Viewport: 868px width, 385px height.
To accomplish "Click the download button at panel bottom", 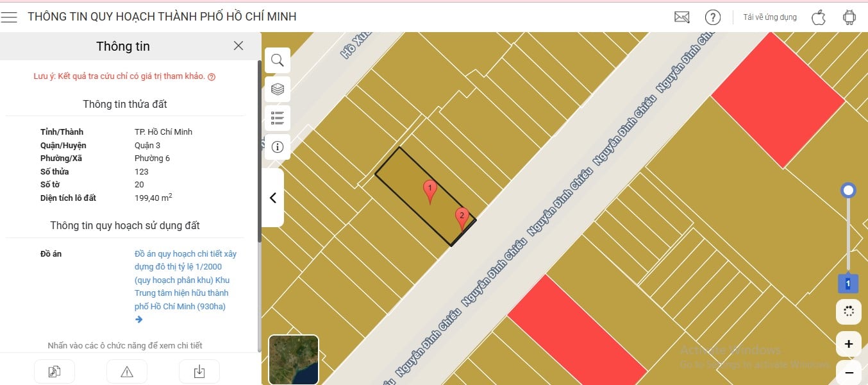I will (199, 372).
